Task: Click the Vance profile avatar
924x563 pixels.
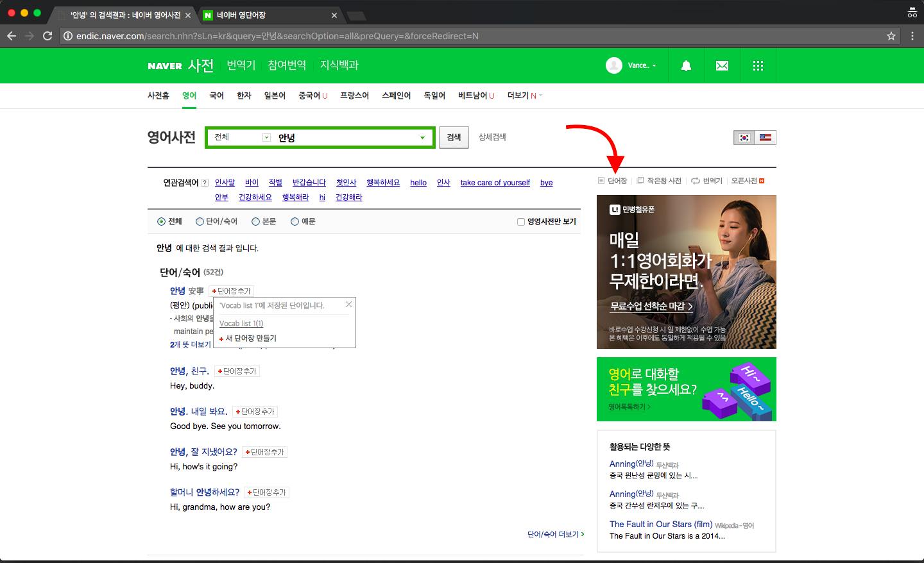Action: 614,65
